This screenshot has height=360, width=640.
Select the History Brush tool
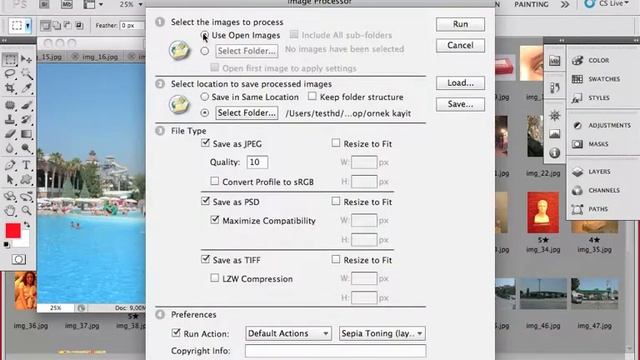pos(27,120)
